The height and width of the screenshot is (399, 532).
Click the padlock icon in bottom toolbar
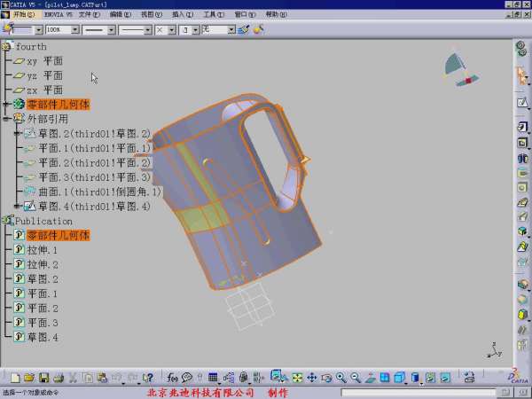click(x=243, y=378)
